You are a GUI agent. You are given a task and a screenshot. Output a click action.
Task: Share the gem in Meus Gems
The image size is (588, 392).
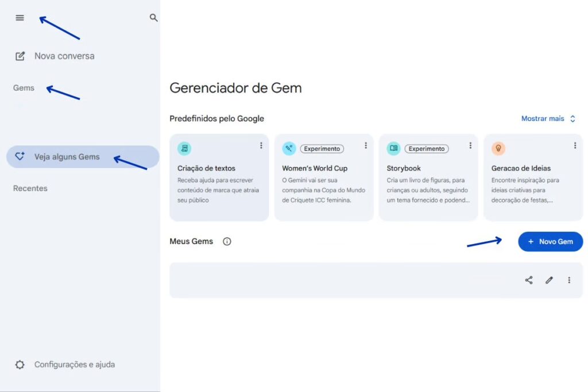coord(529,280)
